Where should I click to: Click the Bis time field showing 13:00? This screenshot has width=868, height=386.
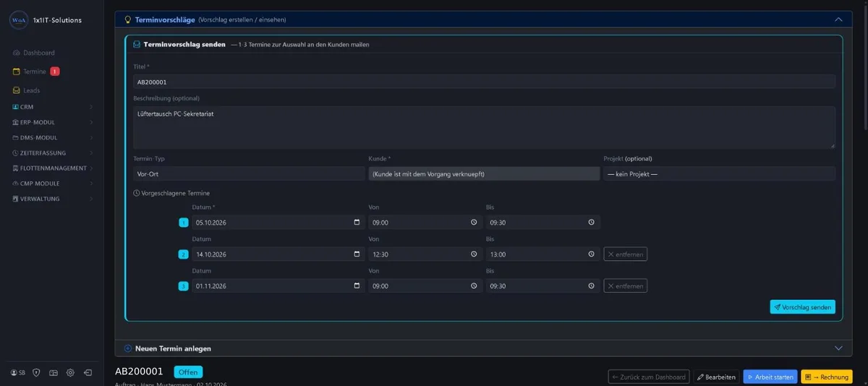tap(542, 254)
